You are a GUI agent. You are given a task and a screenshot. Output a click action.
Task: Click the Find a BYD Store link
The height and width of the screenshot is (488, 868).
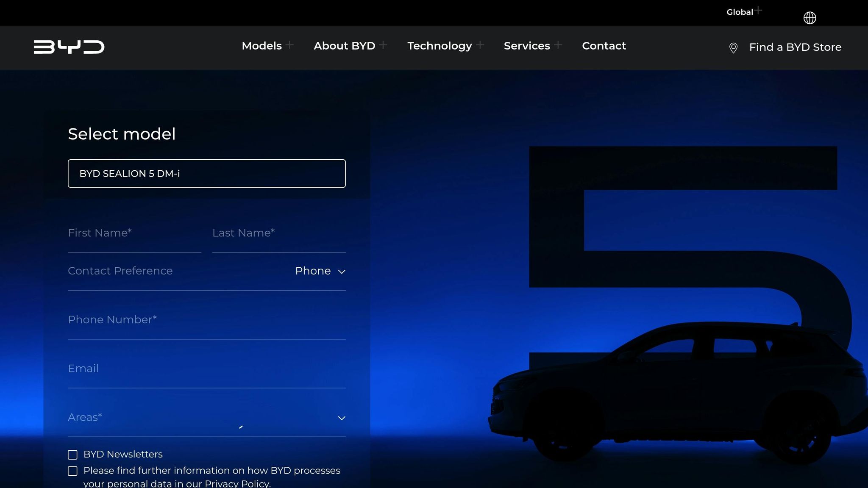pyautogui.click(x=795, y=47)
